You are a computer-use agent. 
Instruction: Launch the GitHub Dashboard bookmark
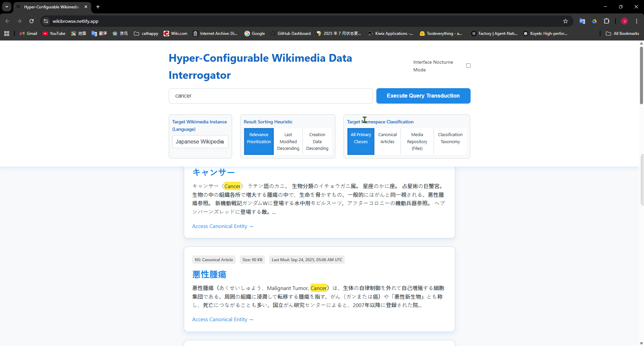(290, 34)
